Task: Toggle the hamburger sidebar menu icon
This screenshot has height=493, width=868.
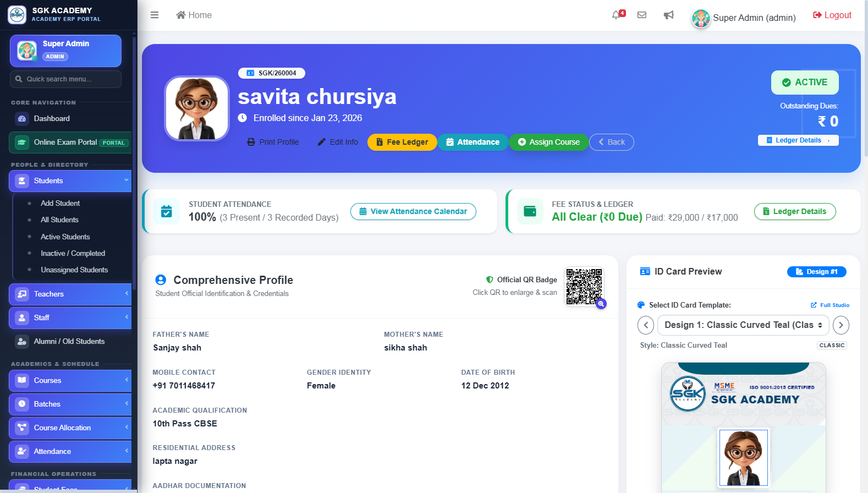Action: 155,15
